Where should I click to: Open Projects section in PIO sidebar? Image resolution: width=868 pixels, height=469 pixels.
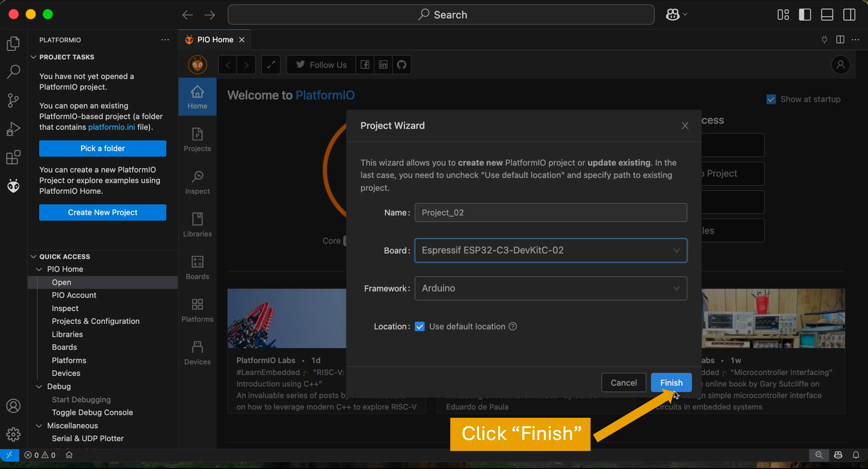197,140
